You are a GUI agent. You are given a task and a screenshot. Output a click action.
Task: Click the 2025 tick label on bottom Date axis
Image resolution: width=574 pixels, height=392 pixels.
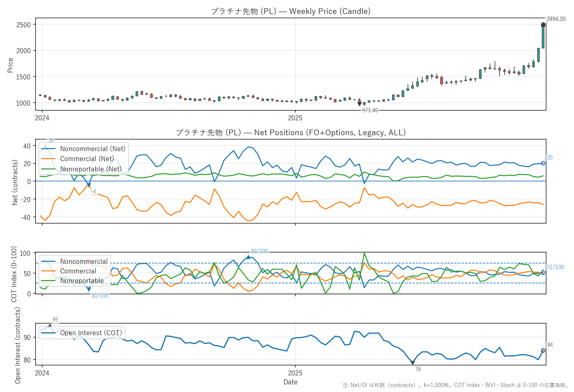click(x=295, y=373)
